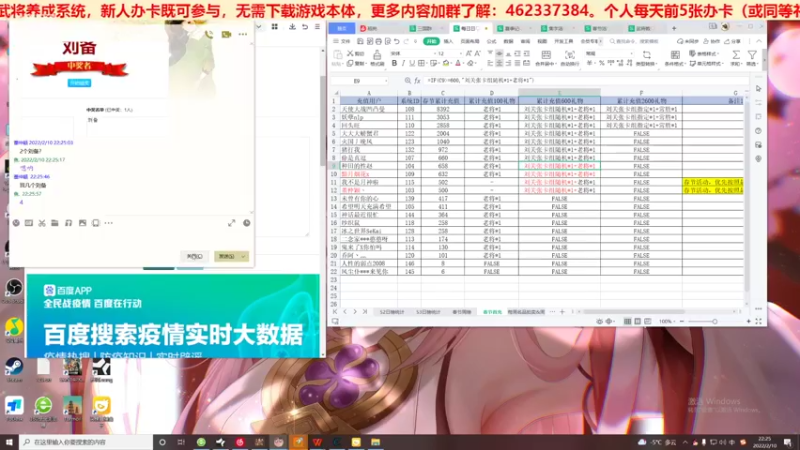Open the WPS file (文件) menu
Viewport: 800px width, 450px height.
click(x=342, y=41)
